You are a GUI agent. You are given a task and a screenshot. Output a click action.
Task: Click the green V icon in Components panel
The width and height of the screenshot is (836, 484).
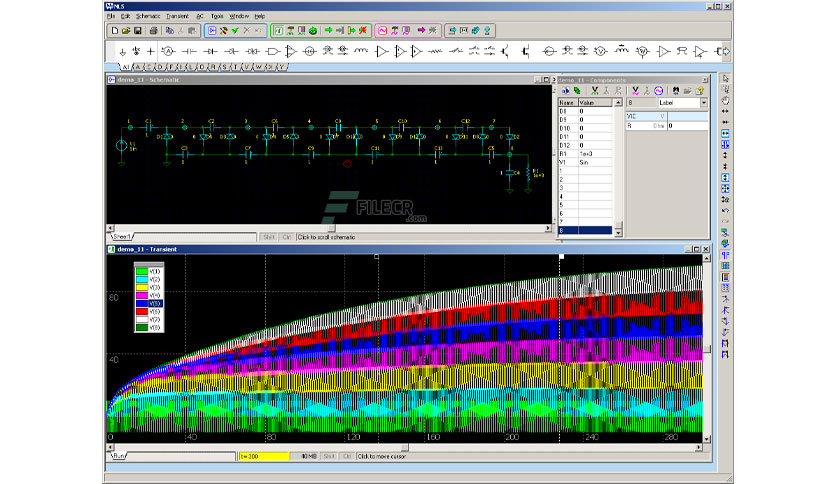pyautogui.click(x=594, y=91)
